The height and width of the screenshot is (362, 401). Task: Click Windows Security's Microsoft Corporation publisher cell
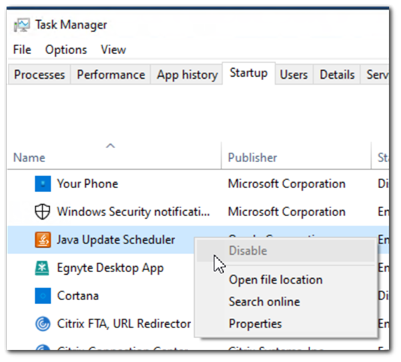click(287, 212)
